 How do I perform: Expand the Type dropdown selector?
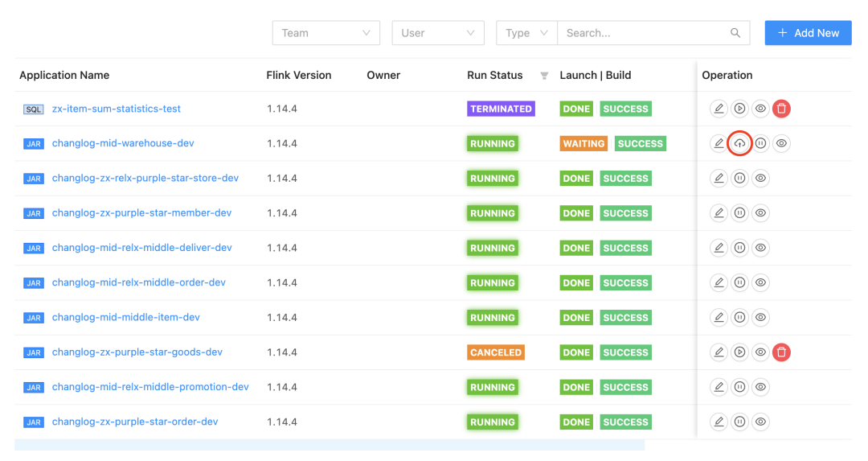point(526,33)
